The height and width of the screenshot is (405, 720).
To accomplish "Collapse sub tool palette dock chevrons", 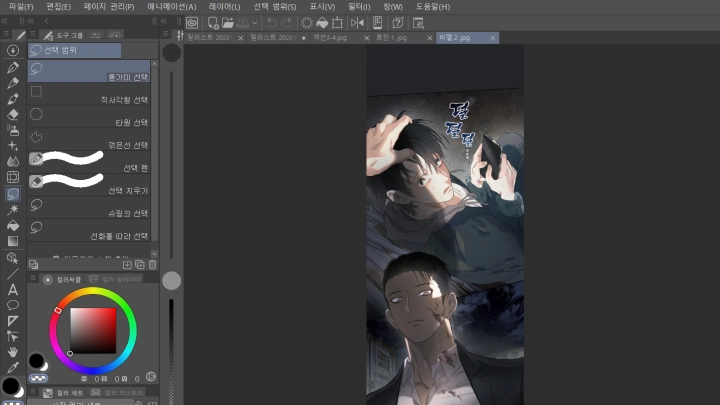I will (x=31, y=21).
